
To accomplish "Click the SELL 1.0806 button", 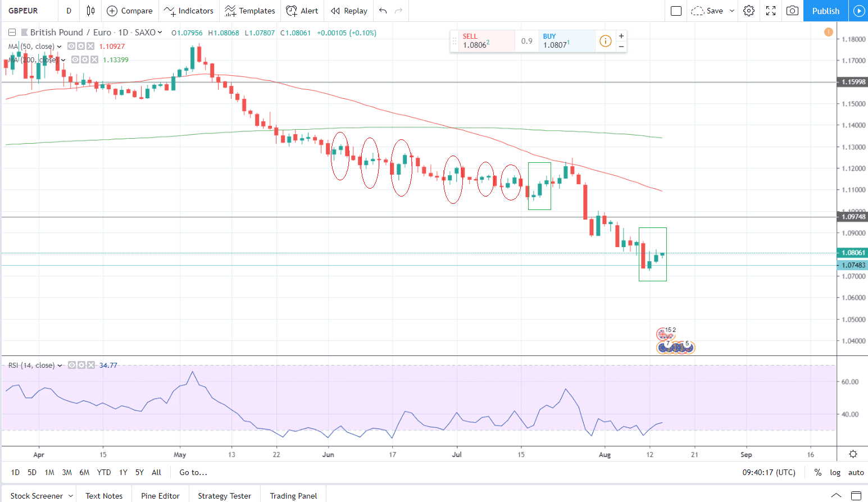I will click(487, 41).
